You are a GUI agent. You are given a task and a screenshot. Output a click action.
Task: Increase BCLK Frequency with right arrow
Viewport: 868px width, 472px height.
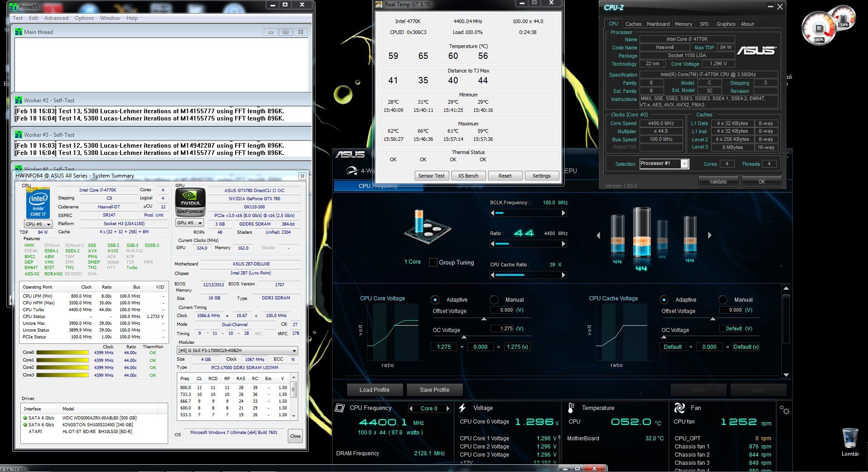coord(563,213)
